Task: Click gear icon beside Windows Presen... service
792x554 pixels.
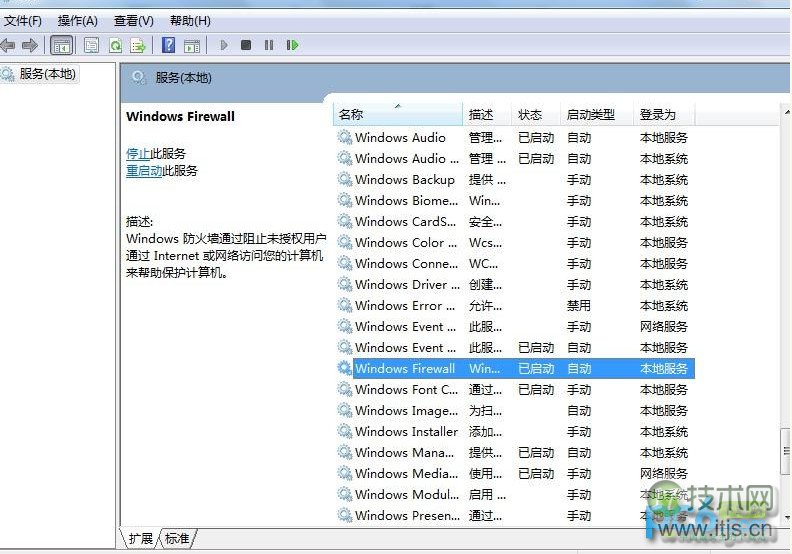Action: coord(344,515)
